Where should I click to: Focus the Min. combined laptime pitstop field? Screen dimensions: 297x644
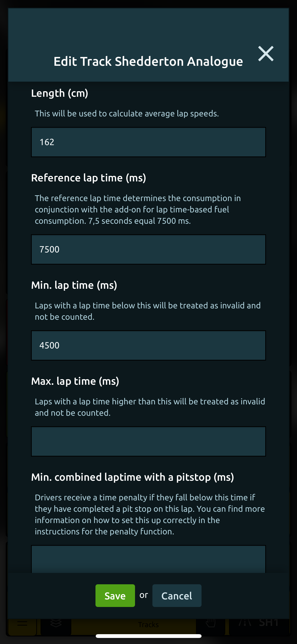point(148,559)
